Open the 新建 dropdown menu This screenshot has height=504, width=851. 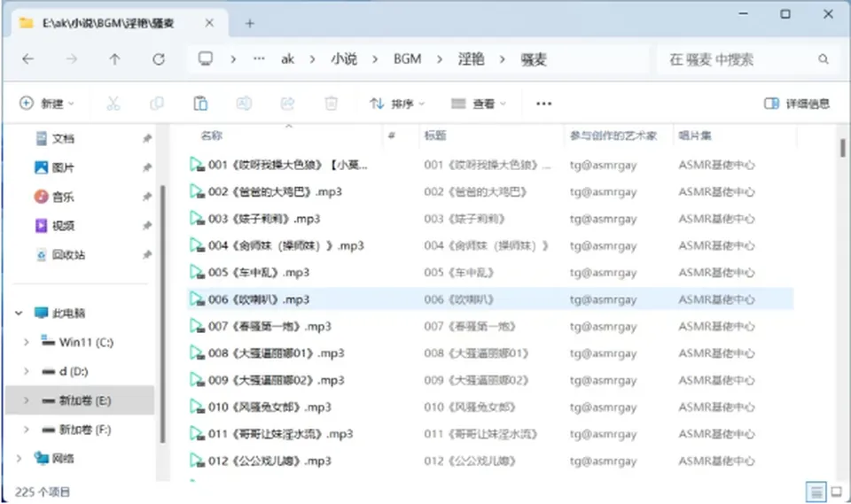47,103
